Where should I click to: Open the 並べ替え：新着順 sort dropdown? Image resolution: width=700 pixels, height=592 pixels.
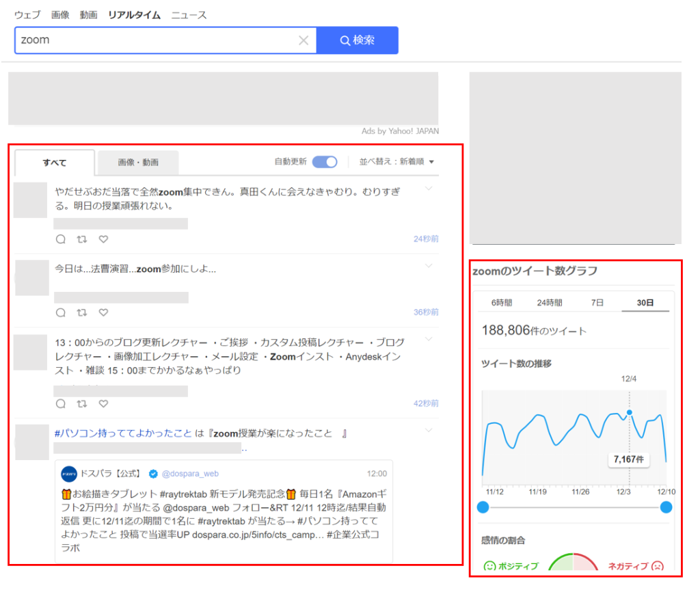[x=396, y=161]
